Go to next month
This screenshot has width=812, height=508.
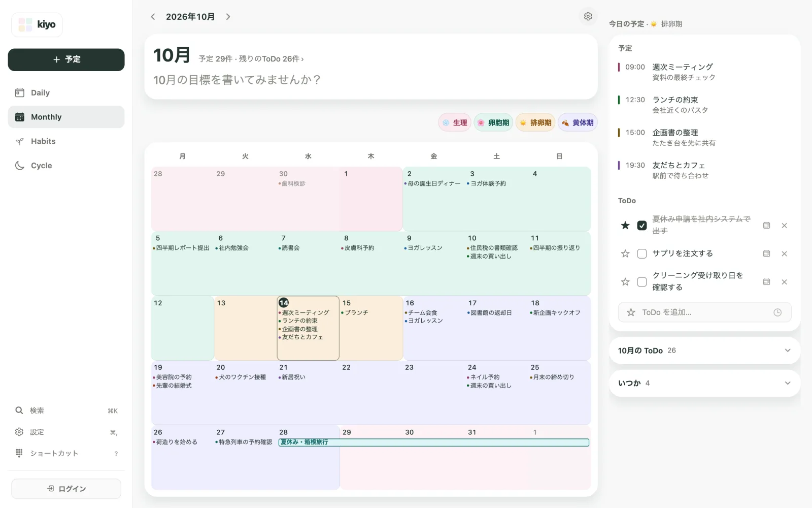coord(228,17)
